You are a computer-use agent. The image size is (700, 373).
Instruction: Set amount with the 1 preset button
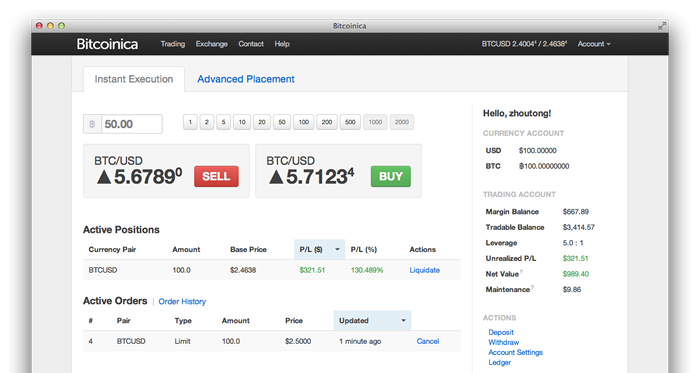coord(190,122)
